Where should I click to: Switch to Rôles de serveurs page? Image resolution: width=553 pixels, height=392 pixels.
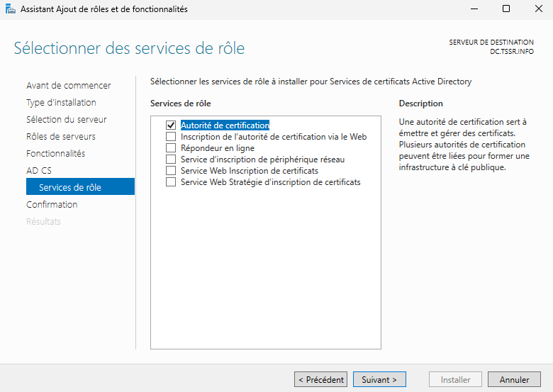pos(60,137)
